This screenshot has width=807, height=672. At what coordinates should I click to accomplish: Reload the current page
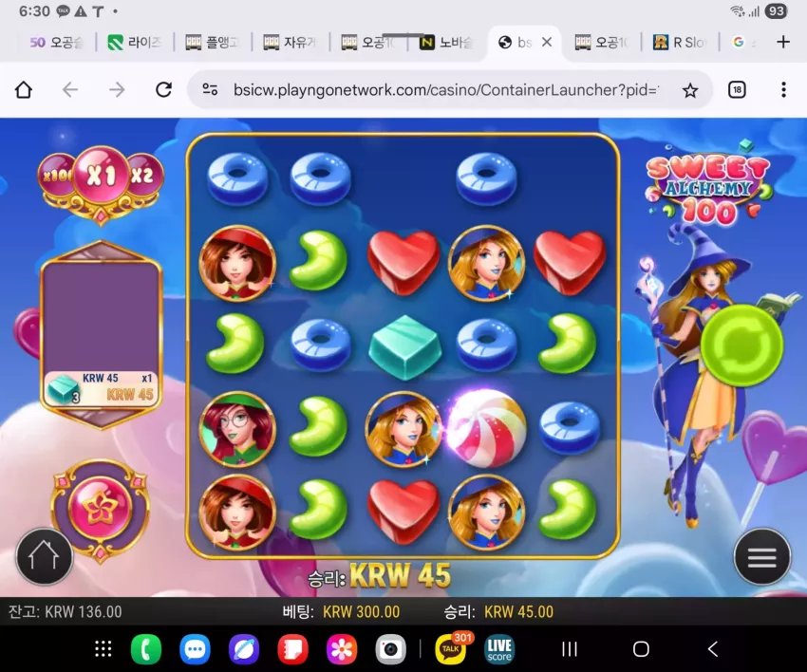pos(163,90)
